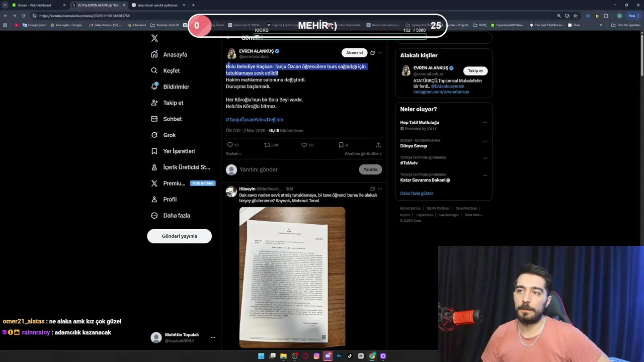The image size is (644, 362).
Task: Open Muhittin Topalak account menu
Action: pos(184,337)
